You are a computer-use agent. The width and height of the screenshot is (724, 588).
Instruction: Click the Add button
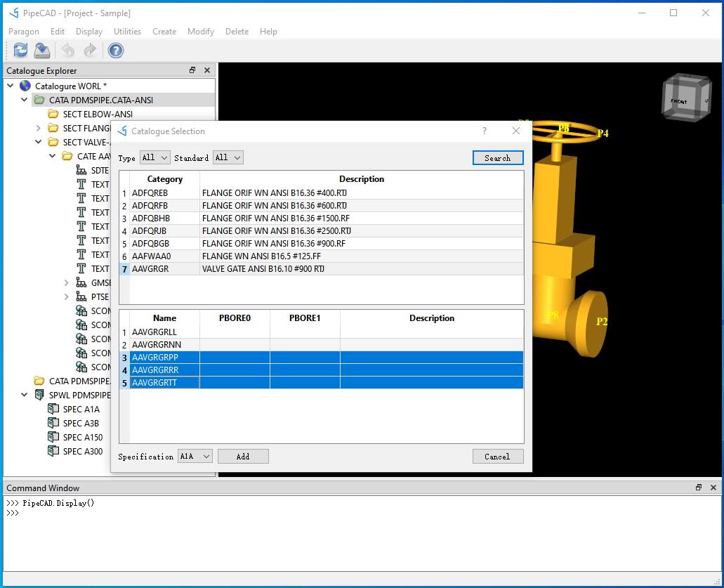[x=243, y=457]
